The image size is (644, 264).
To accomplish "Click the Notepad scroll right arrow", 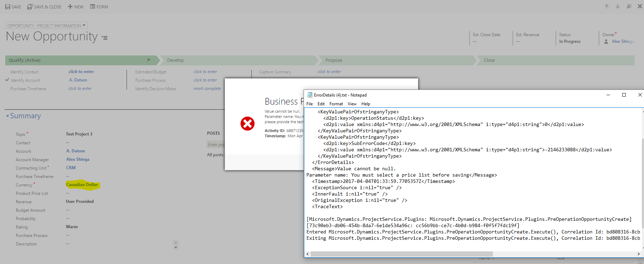I will pyautogui.click(x=638, y=254).
